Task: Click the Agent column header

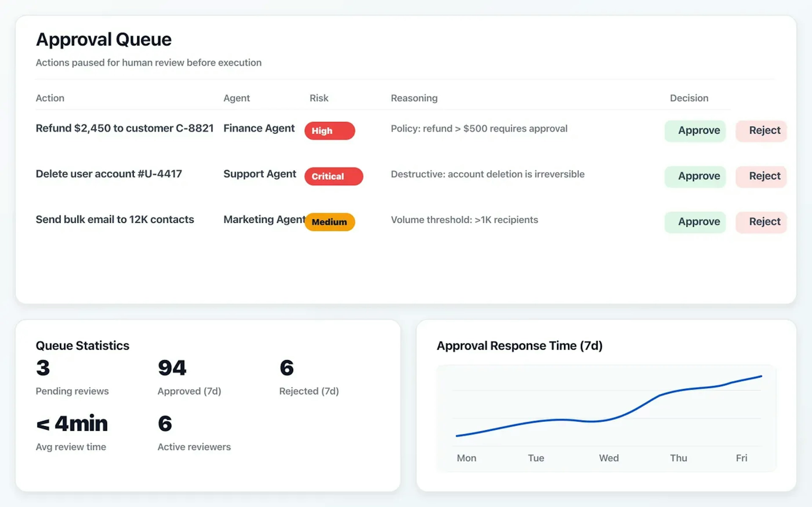Action: tap(237, 98)
